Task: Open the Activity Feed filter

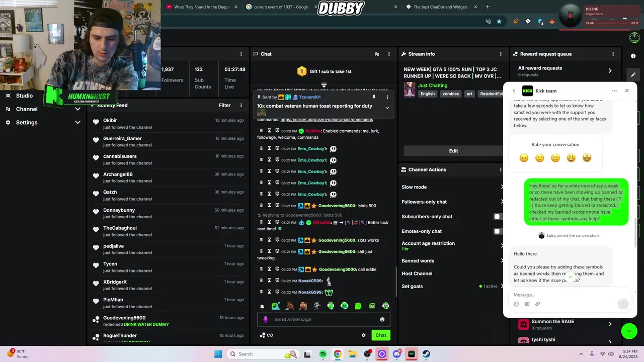Action: click(224, 105)
